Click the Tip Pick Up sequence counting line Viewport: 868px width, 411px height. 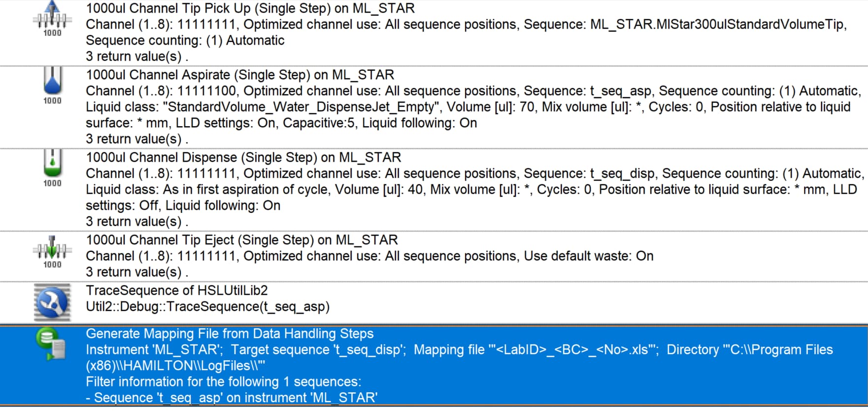185,40
